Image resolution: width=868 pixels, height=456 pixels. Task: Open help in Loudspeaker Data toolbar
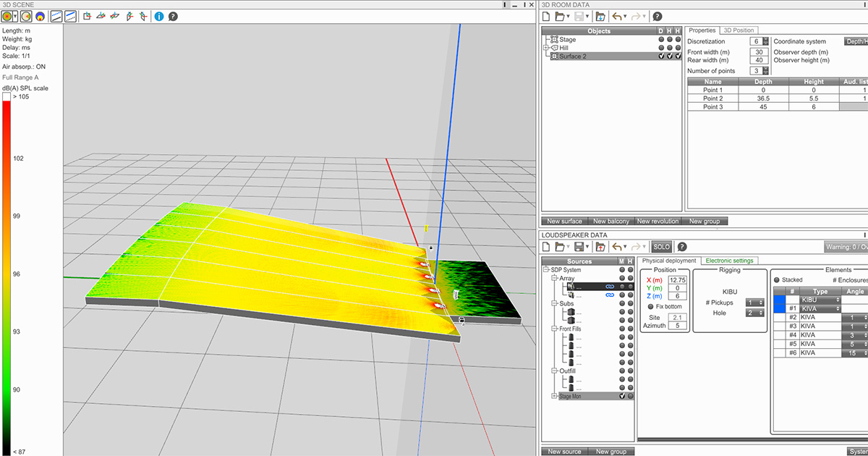(x=681, y=247)
